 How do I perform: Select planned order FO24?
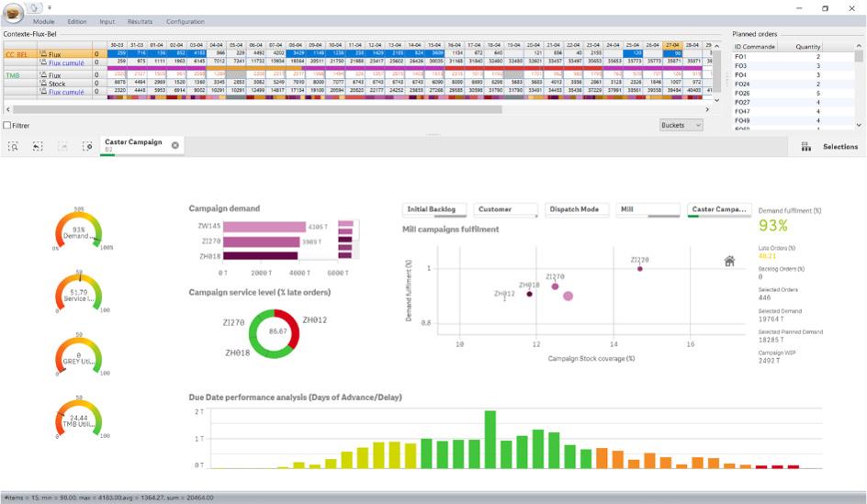point(794,84)
